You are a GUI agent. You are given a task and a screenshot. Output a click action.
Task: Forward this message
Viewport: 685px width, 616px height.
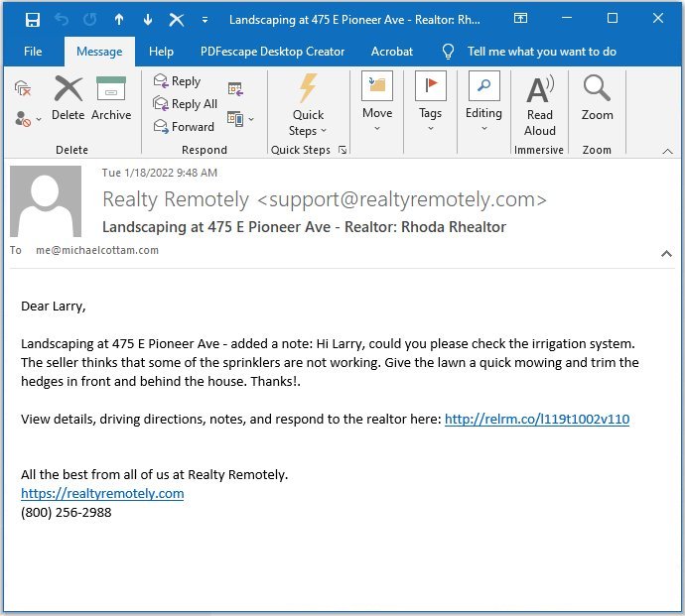tap(184, 127)
